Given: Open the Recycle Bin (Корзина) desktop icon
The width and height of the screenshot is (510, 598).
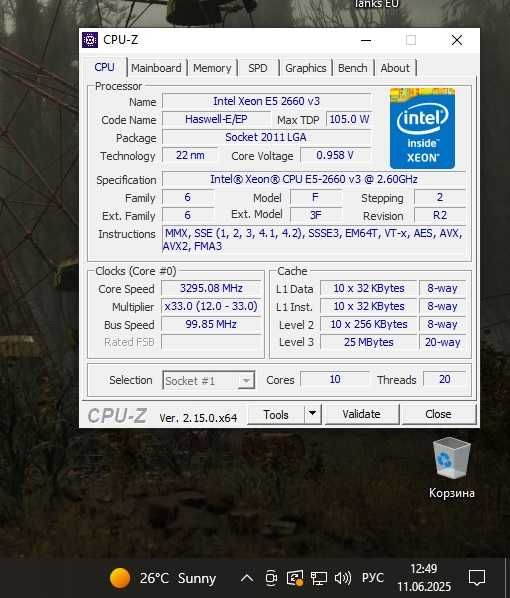Looking at the screenshot, I should click(x=452, y=468).
